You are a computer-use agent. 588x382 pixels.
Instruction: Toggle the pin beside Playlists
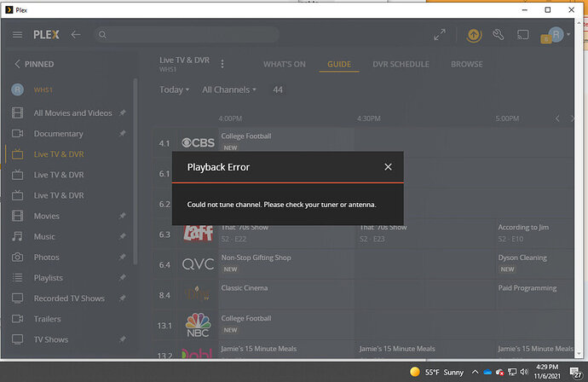(x=123, y=278)
